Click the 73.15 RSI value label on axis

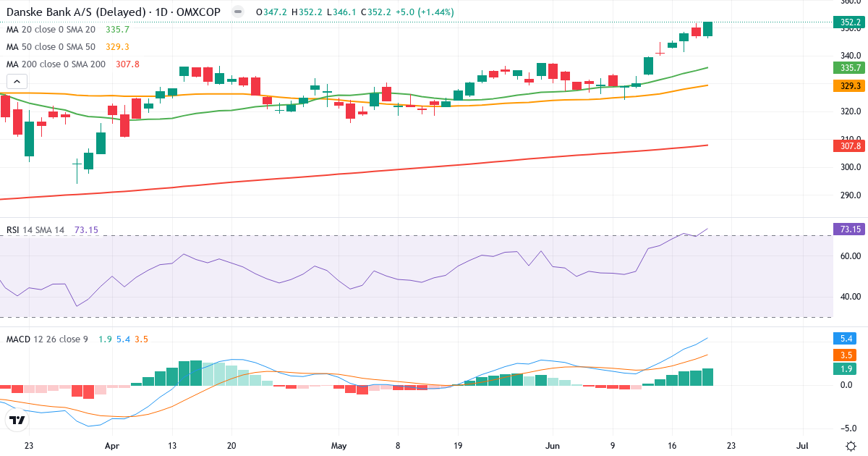[851, 229]
